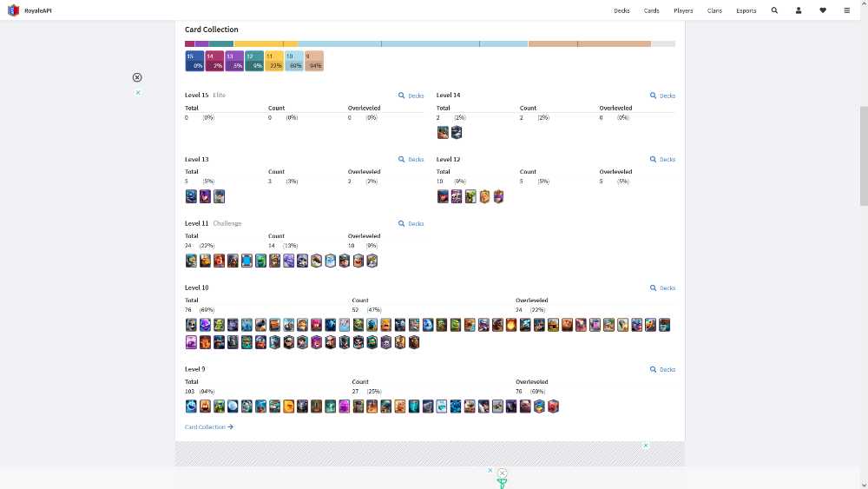Go to Cards in top navigation
Image resolution: width=868 pixels, height=489 pixels.
coord(652,10)
